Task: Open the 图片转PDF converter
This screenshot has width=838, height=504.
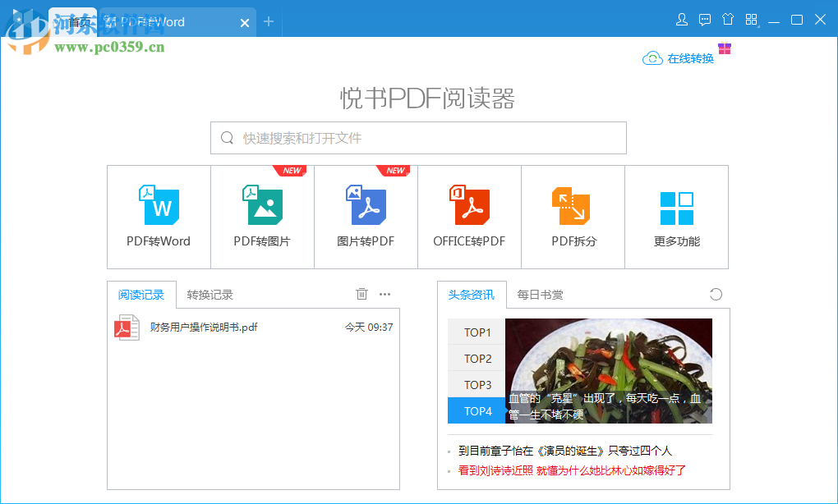Action: pos(366,217)
